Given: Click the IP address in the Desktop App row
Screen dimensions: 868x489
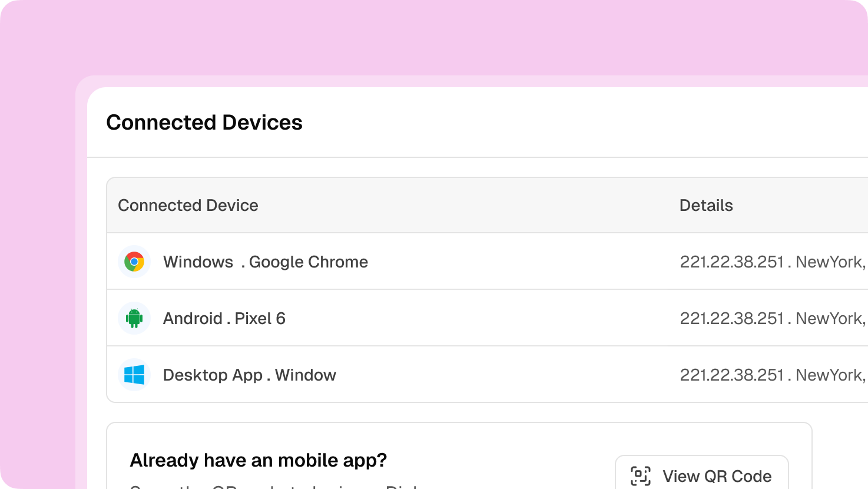Looking at the screenshot, I should pos(732,375).
